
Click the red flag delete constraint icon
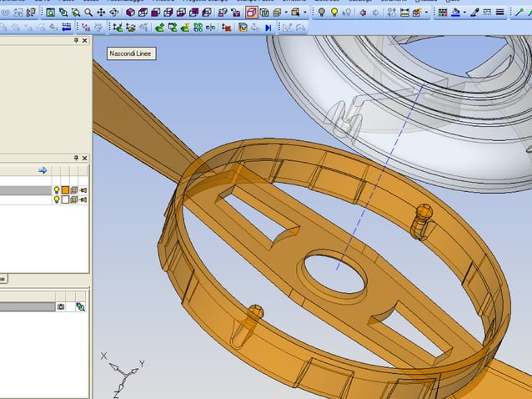coord(226,28)
